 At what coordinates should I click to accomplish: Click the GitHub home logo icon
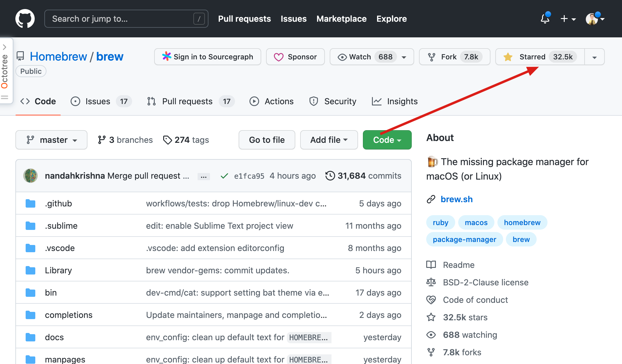tap(24, 19)
